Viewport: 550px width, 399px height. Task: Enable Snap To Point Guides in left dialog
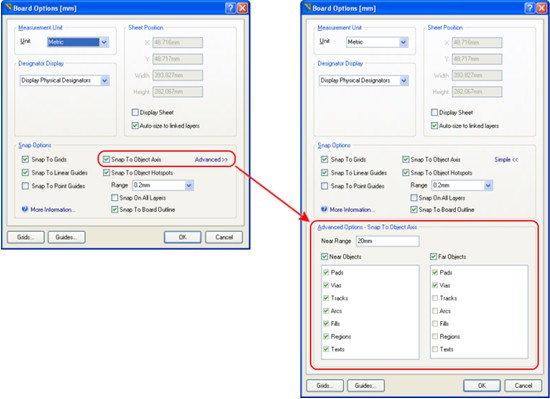[x=25, y=186]
